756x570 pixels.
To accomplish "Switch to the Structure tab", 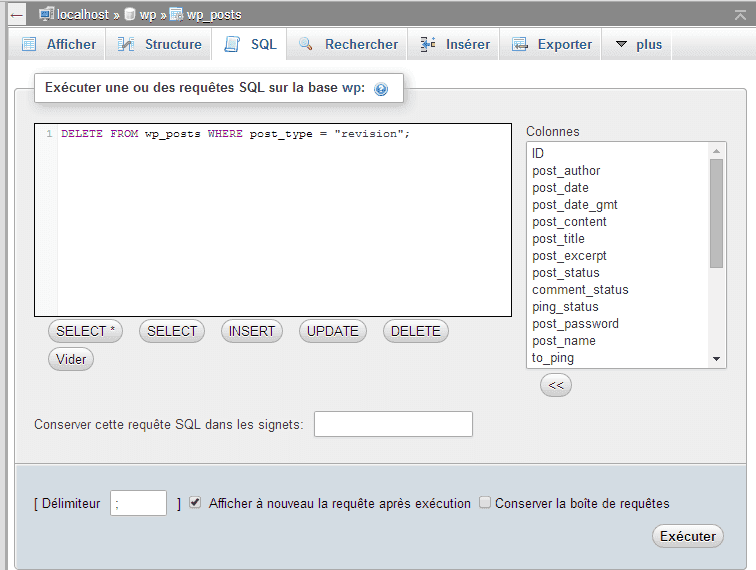I will tap(160, 45).
